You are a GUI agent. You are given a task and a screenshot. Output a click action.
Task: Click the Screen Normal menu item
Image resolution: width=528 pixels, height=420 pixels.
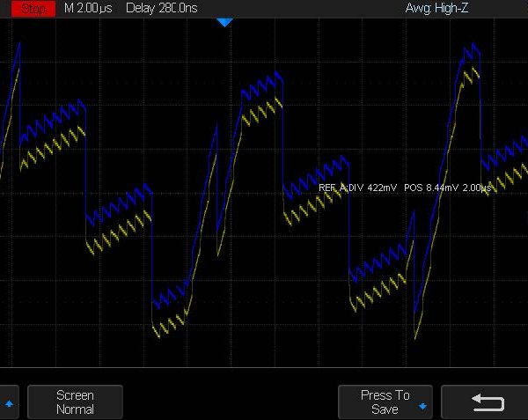tap(75, 402)
